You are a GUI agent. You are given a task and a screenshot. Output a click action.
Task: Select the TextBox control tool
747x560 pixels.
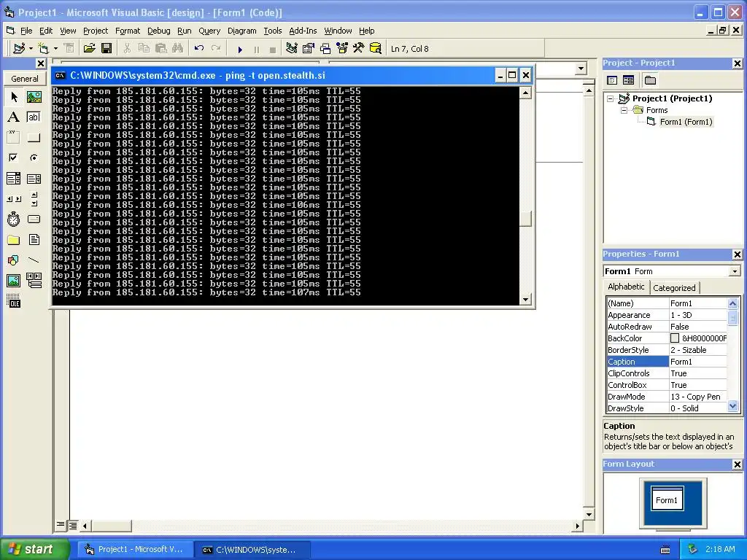tap(34, 117)
